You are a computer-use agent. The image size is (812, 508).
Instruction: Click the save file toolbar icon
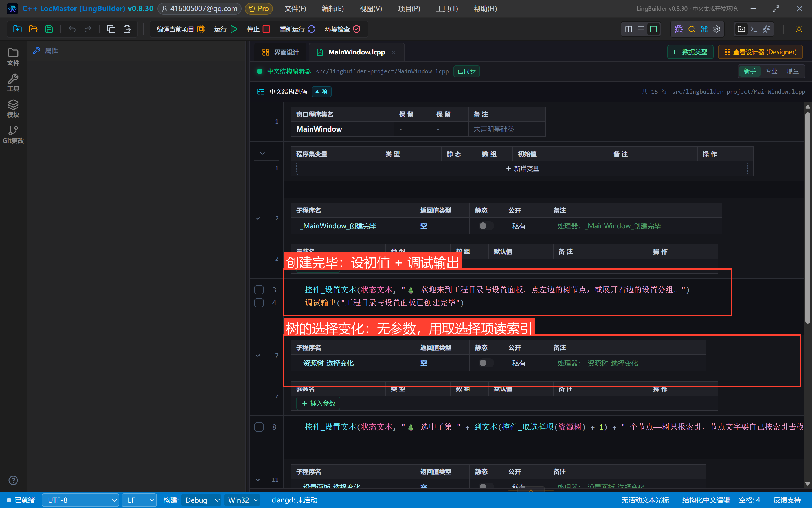click(x=49, y=29)
